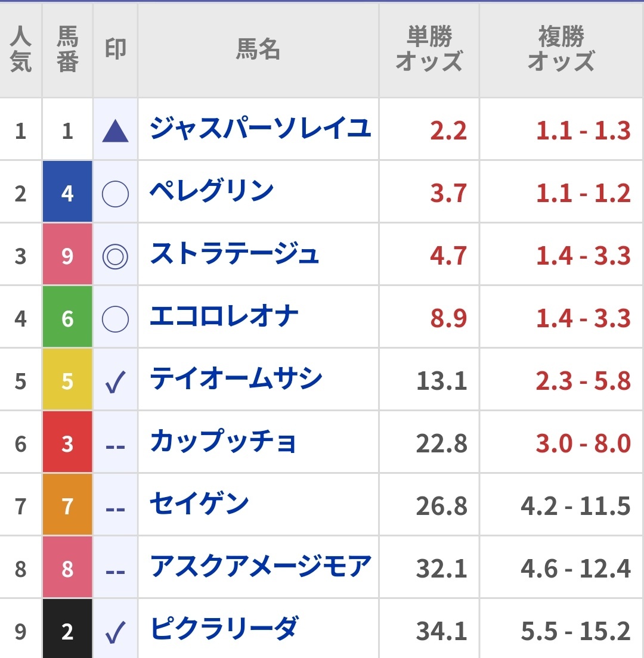Image resolution: width=644 pixels, height=658 pixels.
Task: Open horse link アスクアメージモア
Action: [261, 566]
